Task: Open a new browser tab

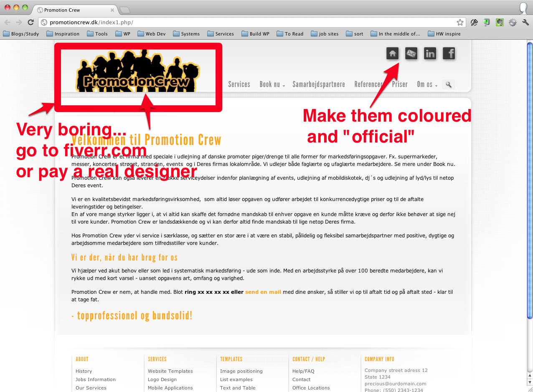Action: [125, 10]
